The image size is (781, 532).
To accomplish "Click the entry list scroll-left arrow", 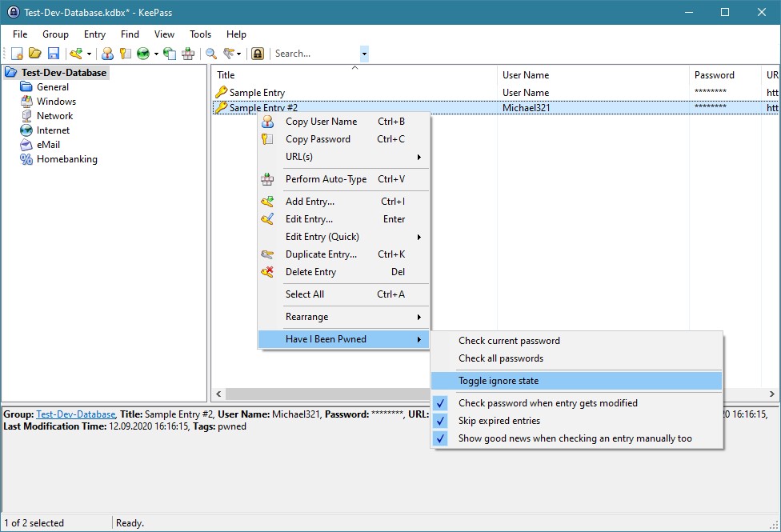I will [218, 394].
